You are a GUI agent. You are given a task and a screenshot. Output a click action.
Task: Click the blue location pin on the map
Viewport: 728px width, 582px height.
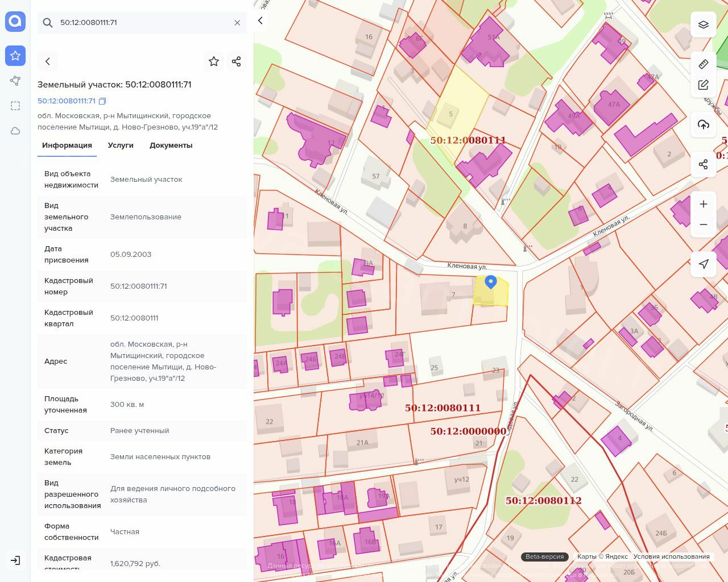(491, 281)
